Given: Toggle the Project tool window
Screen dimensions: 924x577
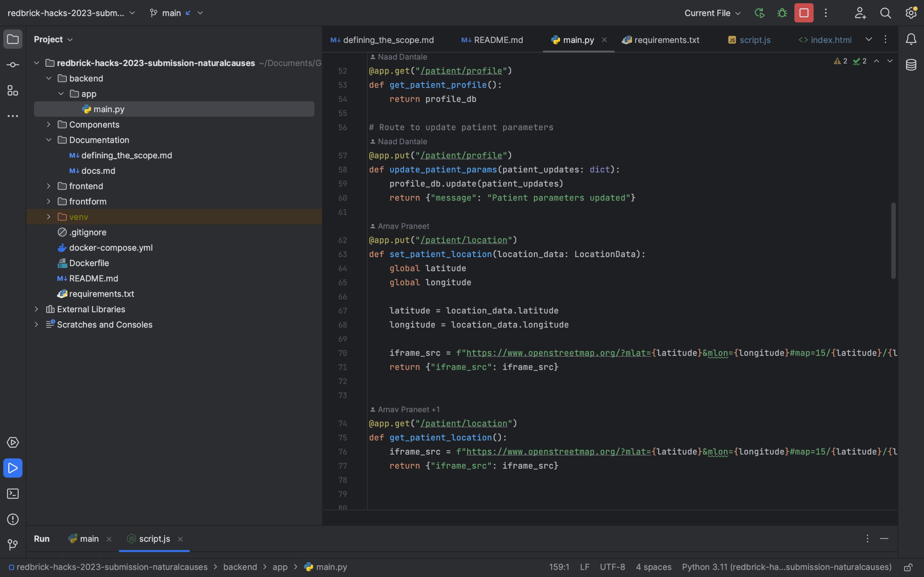Looking at the screenshot, I should point(13,39).
